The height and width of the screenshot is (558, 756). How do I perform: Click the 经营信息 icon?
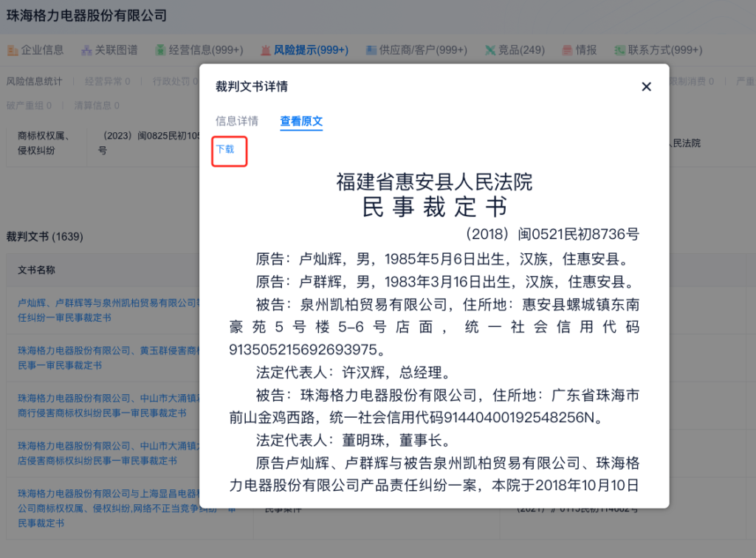click(161, 50)
